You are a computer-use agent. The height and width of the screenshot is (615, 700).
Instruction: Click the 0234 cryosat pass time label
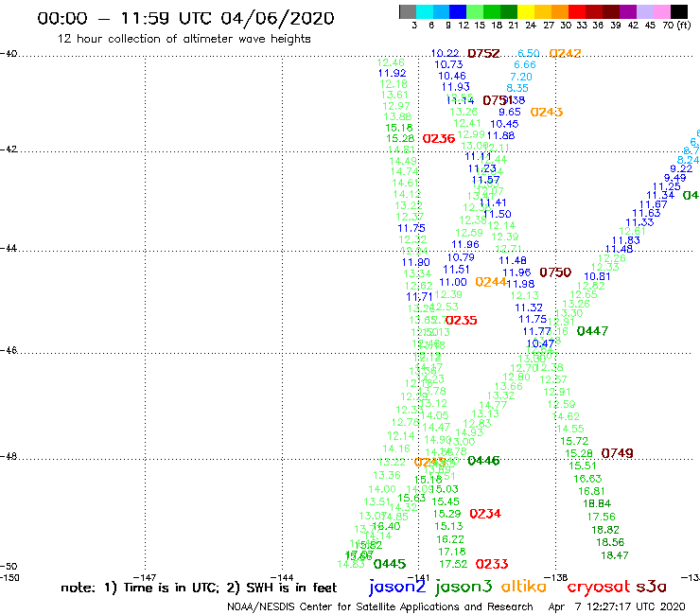485,514
